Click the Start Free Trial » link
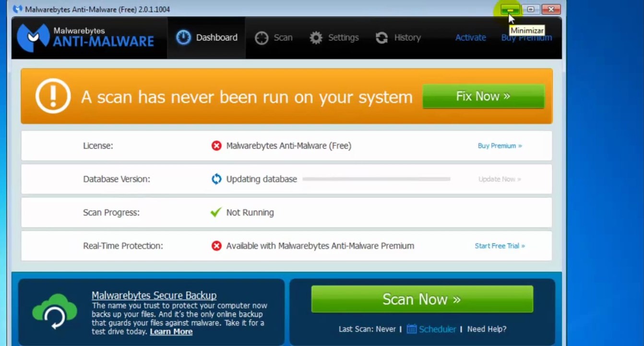 click(x=500, y=246)
